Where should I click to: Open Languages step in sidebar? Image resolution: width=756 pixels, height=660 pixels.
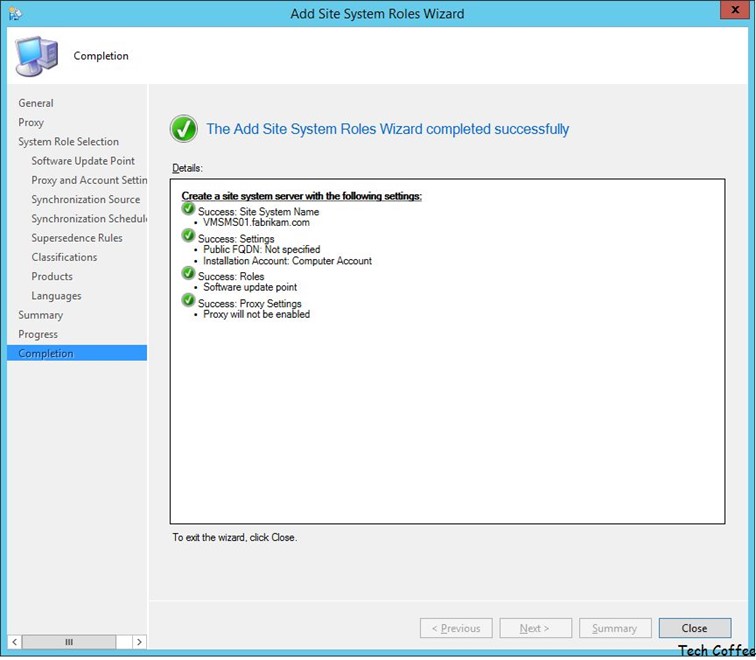[x=56, y=296]
